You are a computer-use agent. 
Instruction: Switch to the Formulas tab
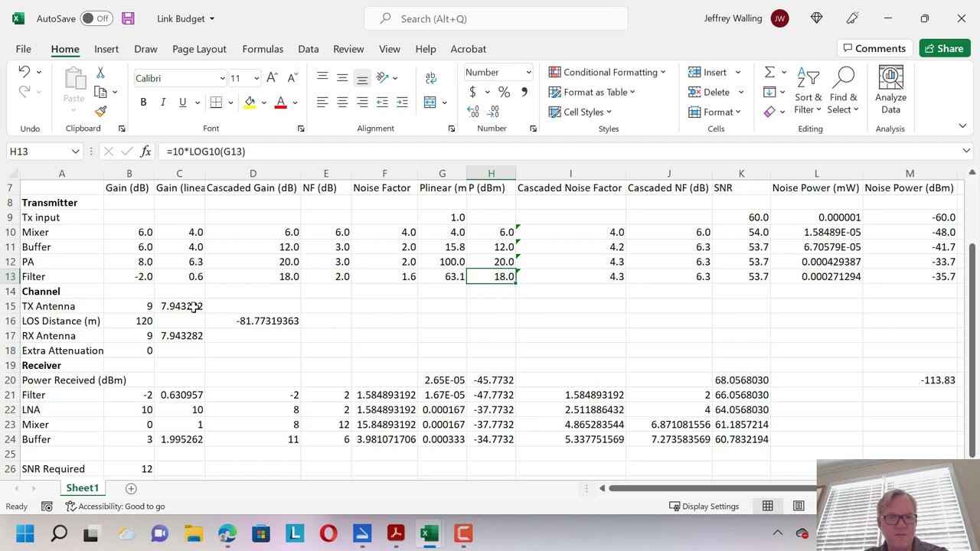pyautogui.click(x=263, y=49)
